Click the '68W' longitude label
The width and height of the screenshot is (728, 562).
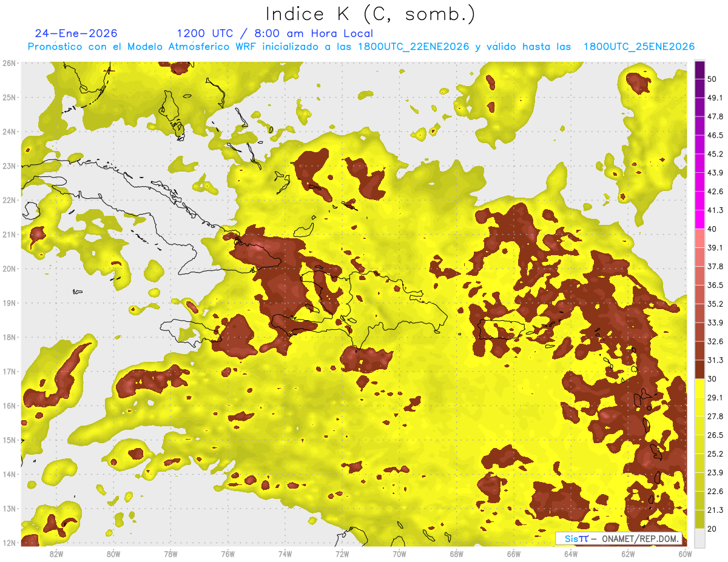click(456, 554)
